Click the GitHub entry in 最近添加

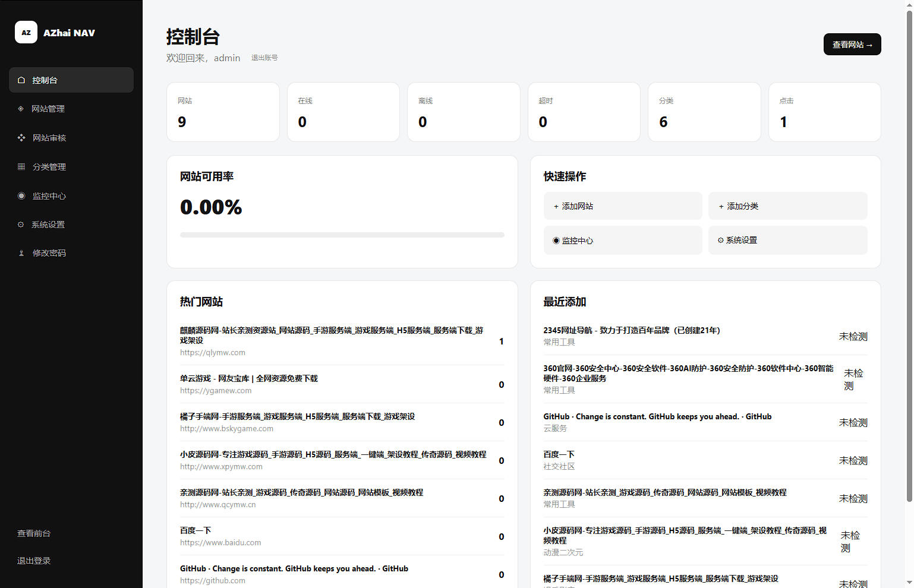click(657, 416)
